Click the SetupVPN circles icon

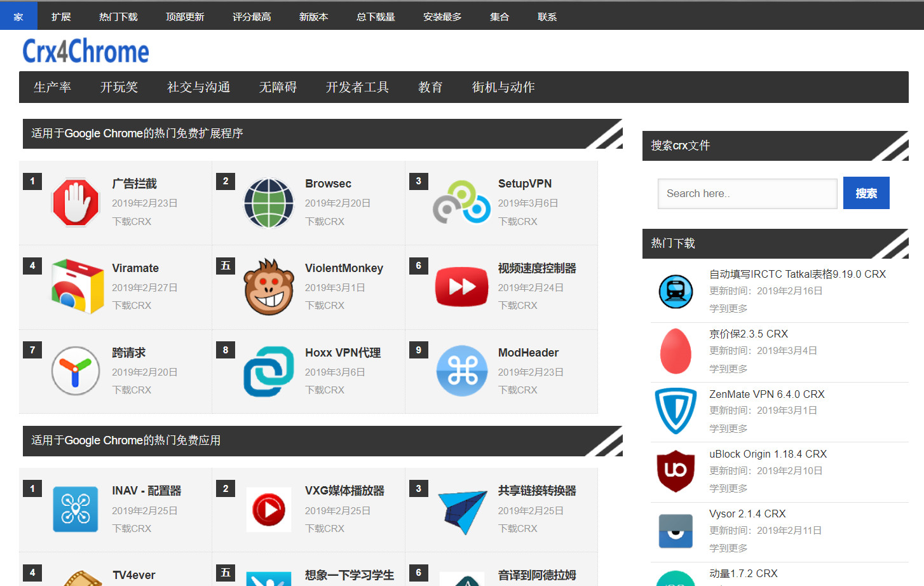(462, 203)
